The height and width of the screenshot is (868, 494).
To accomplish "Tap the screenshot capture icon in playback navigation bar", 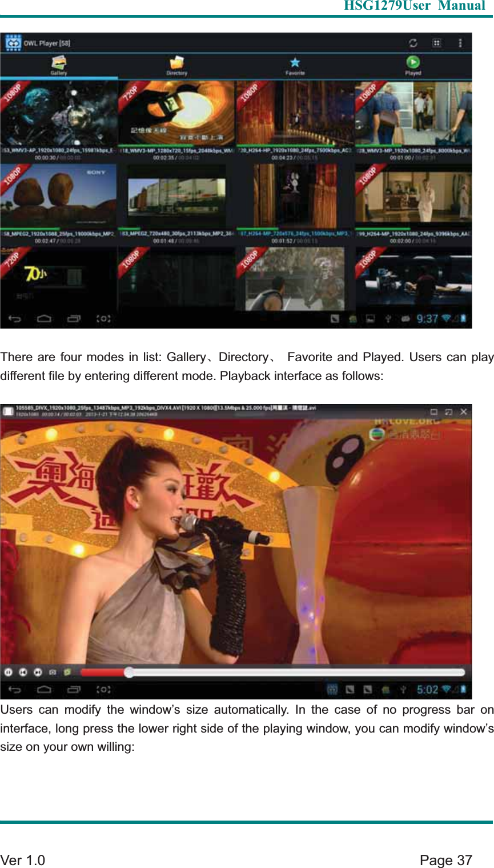I will [103, 690].
